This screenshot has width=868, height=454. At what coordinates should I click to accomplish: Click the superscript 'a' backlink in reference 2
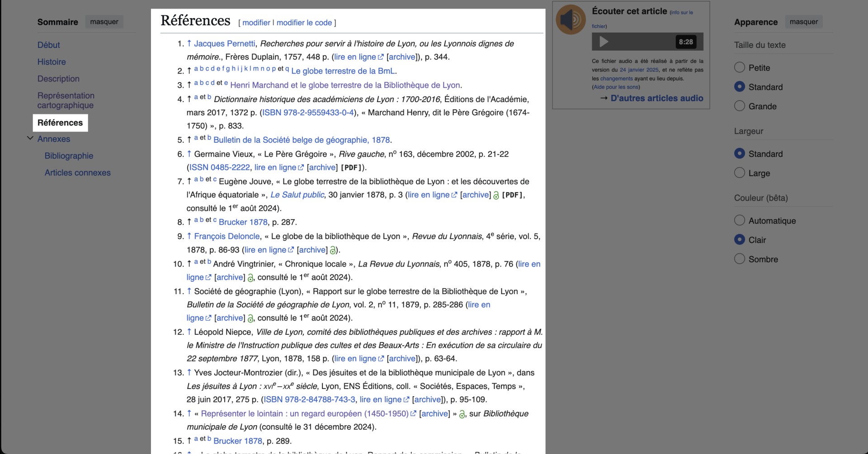195,68
